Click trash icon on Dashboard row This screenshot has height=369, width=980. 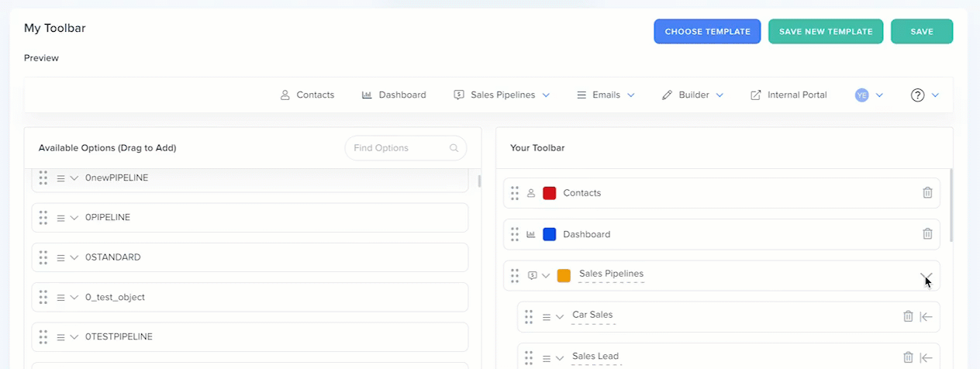[927, 234]
